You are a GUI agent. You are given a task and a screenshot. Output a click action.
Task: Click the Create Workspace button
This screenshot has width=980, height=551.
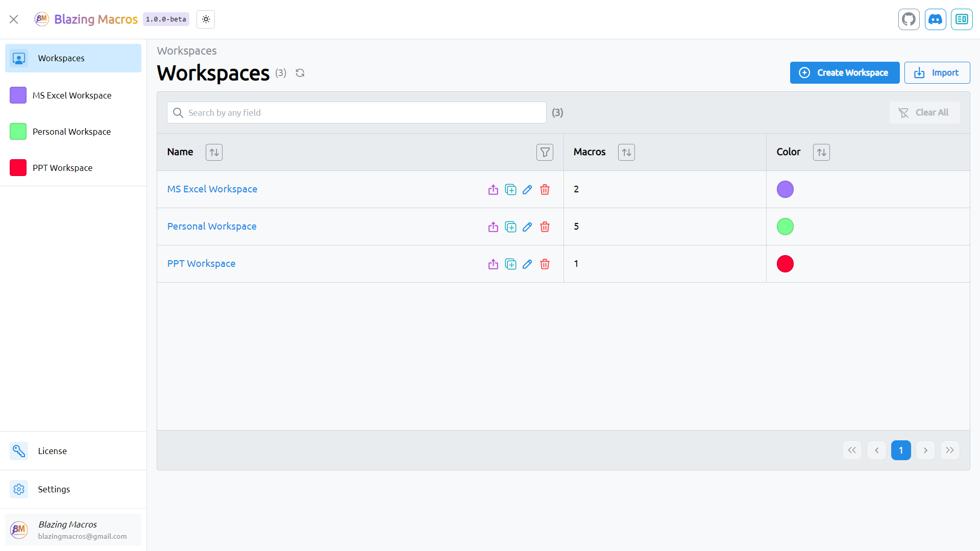click(x=844, y=73)
